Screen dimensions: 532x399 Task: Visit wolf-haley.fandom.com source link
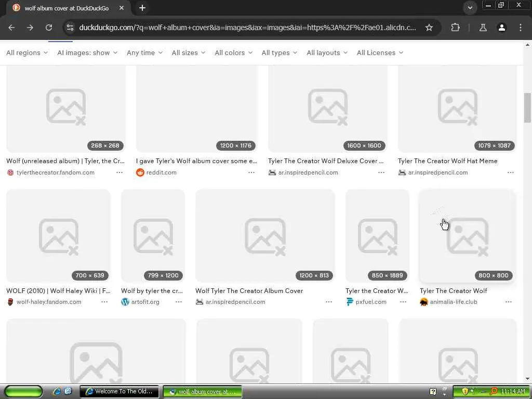49,302
